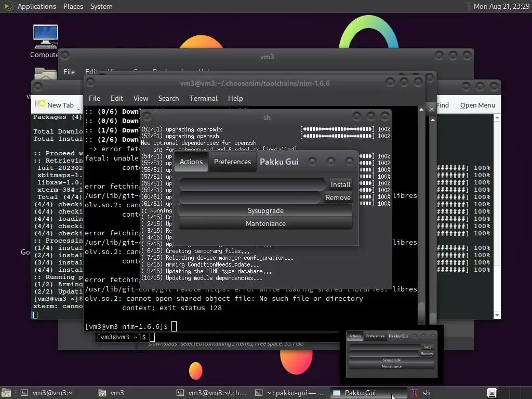This screenshot has height=399, width=532.
Task: Open the View menu in nim-1.6.6 terminal
Action: 140,98
